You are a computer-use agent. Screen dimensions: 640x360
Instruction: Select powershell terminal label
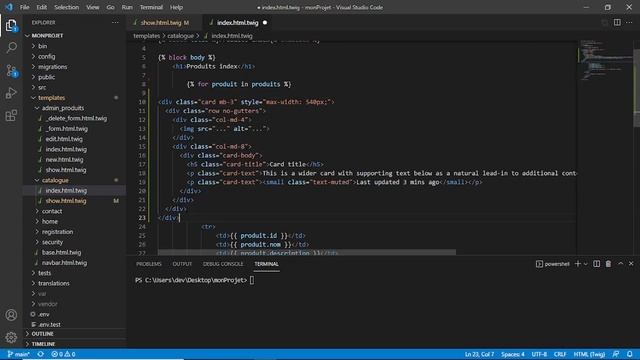click(553, 264)
